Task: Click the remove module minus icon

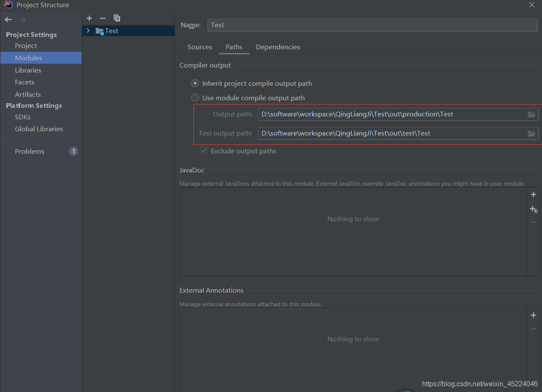Action: 102,18
